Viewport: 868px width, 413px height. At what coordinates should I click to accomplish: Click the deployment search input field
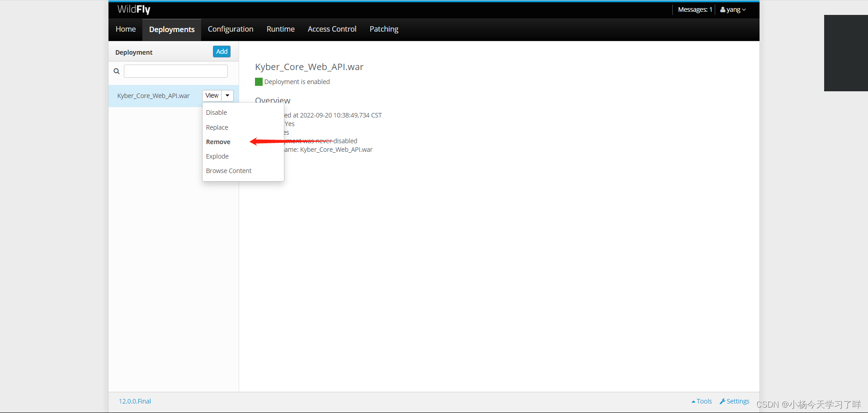[175, 71]
